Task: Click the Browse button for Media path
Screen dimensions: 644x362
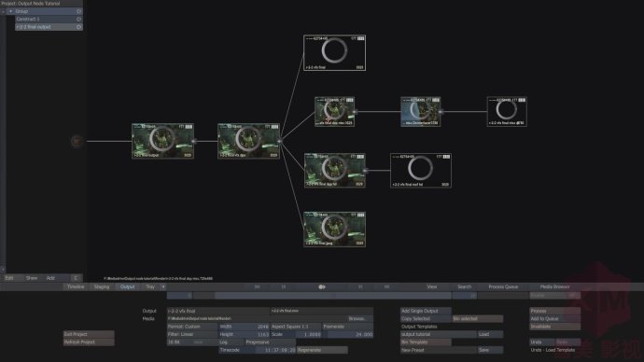Action: pos(359,318)
